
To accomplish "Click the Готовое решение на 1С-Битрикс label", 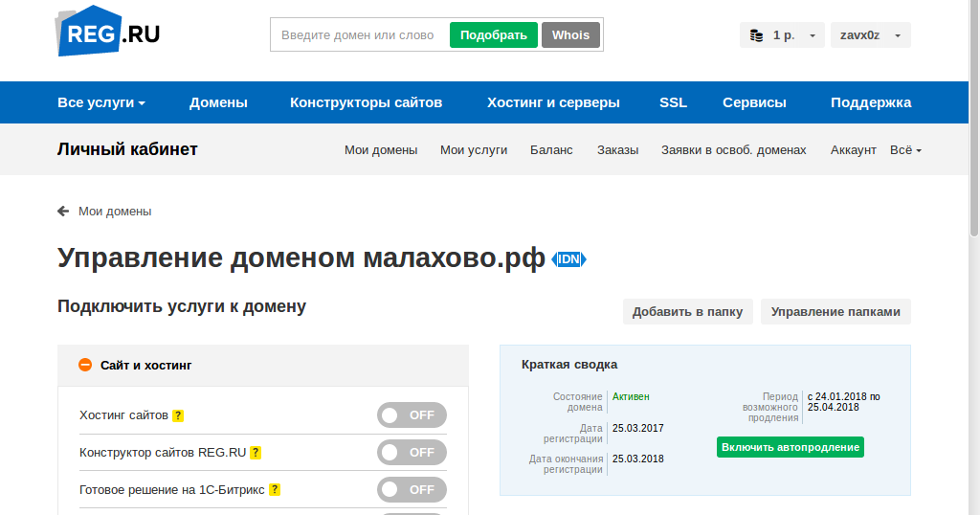I will (x=172, y=490).
